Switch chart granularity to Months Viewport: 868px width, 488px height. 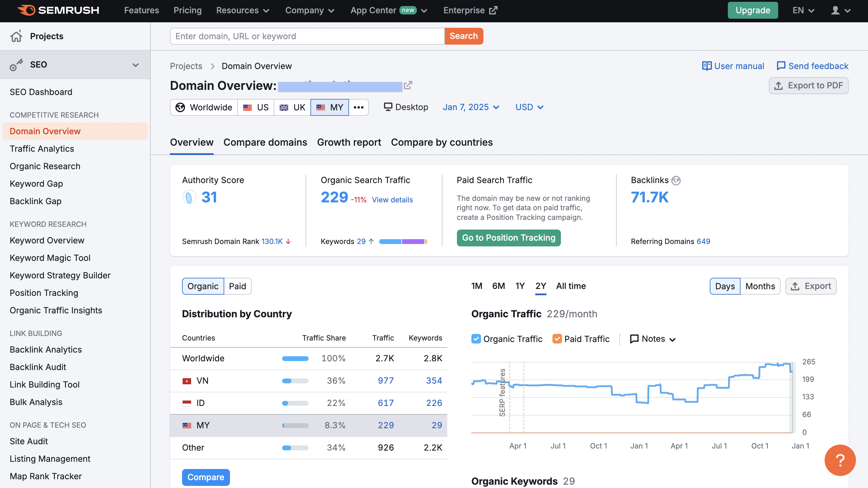point(760,286)
